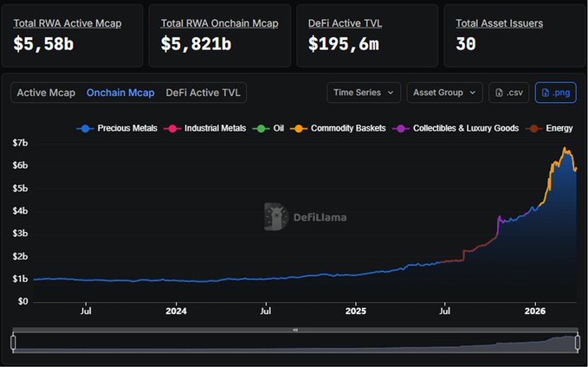The width and height of the screenshot is (588, 367).
Task: Click the left handle of range slider
Action: click(x=13, y=343)
